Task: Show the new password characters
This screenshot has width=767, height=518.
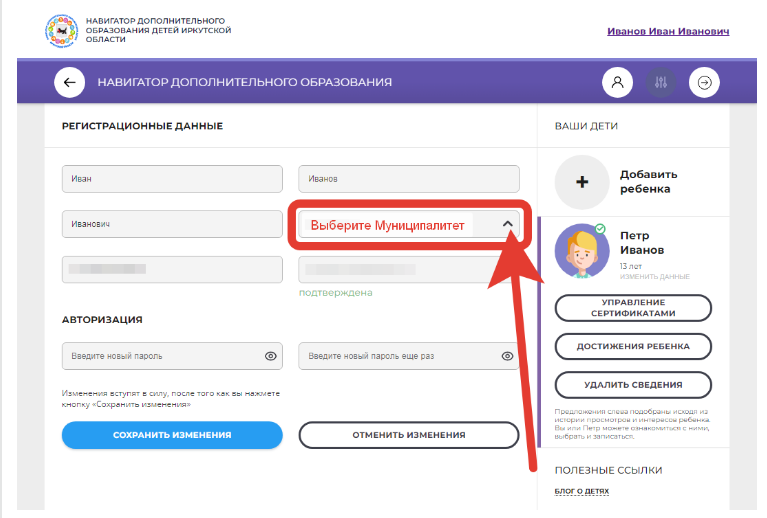Action: pyautogui.click(x=270, y=356)
